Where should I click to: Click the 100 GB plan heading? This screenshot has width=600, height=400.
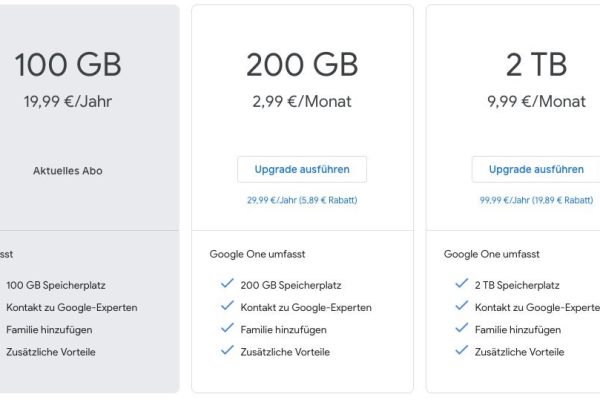(68, 65)
